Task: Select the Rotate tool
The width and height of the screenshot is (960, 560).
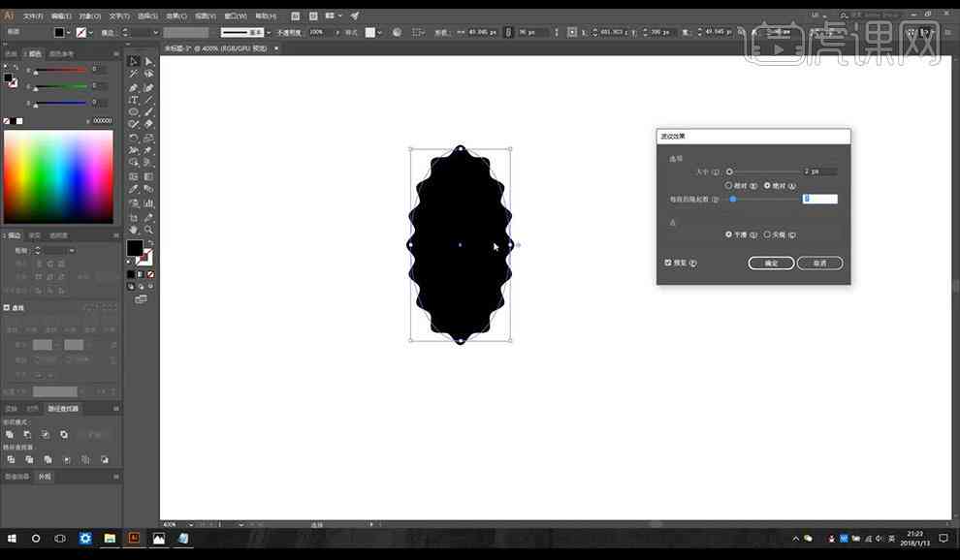Action: click(x=134, y=138)
